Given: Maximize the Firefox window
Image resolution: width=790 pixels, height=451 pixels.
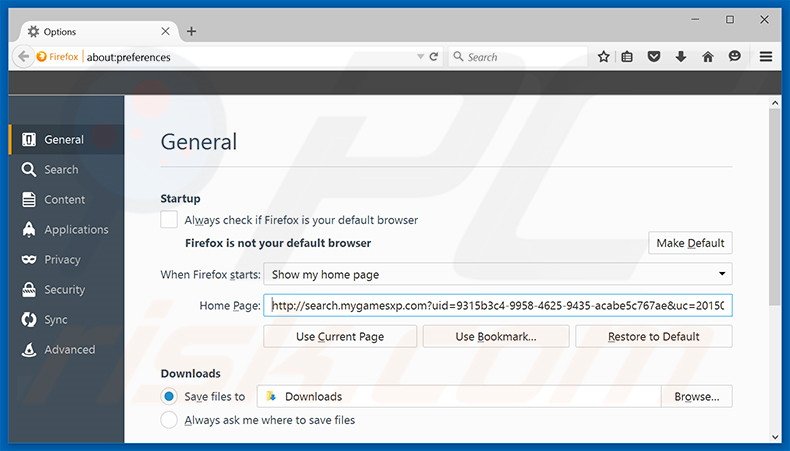Looking at the screenshot, I should click(730, 20).
